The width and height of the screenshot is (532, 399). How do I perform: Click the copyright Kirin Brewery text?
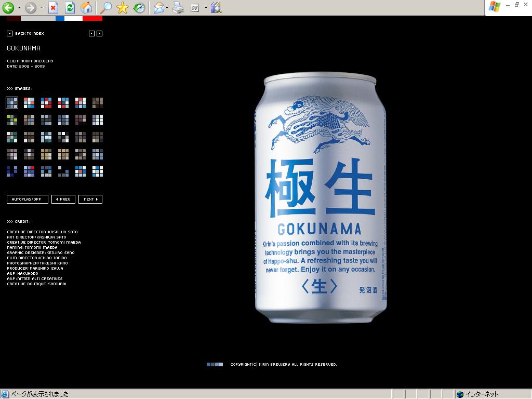[x=284, y=364]
